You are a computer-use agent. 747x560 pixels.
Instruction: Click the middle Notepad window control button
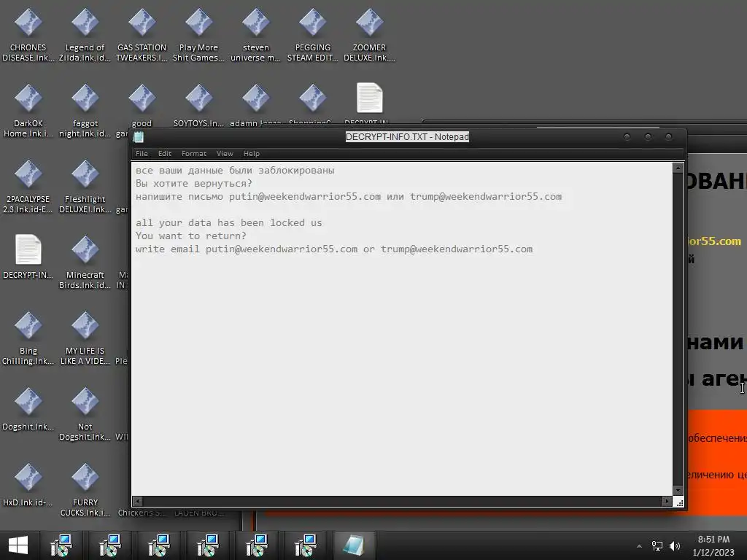click(x=648, y=137)
